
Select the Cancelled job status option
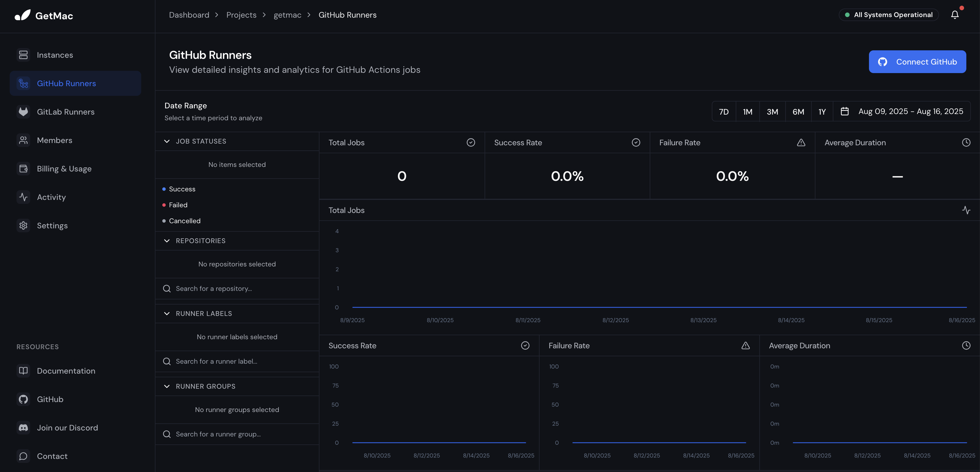184,221
